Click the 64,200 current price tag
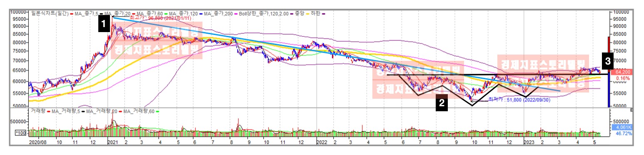The height and width of the screenshot is (155, 644). [622, 72]
